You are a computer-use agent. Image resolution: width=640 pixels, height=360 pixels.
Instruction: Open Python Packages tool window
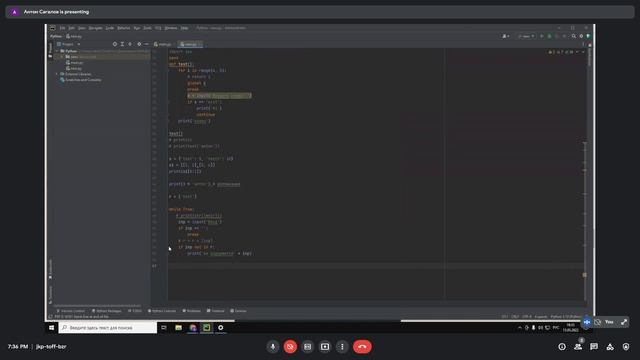tap(107, 311)
